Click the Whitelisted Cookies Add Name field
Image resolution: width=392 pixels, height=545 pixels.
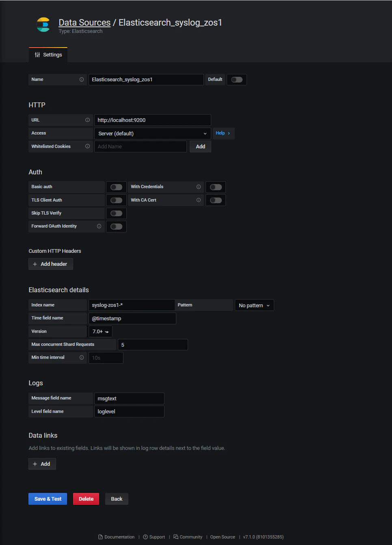[x=141, y=147]
